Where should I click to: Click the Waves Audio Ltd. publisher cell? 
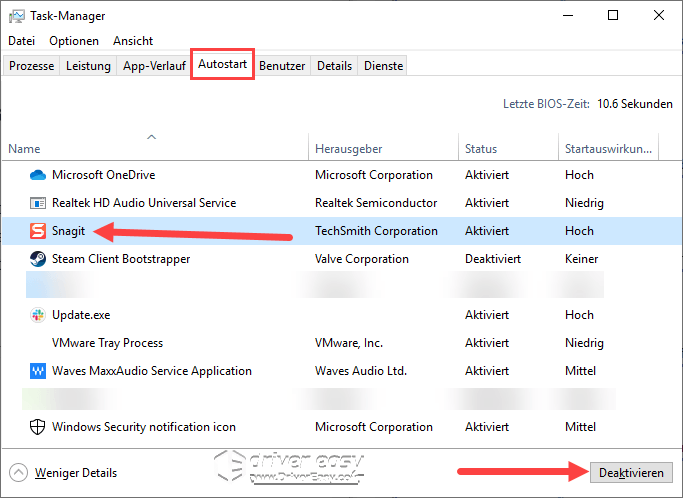(x=361, y=371)
